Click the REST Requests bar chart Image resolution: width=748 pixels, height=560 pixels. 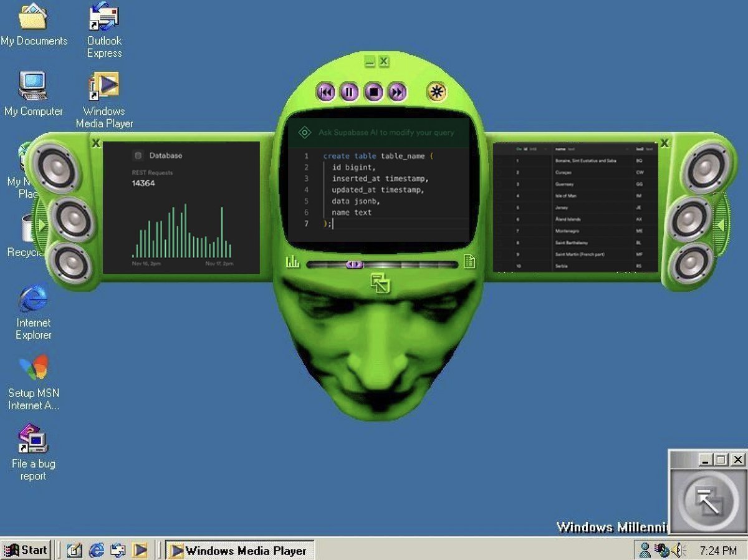coord(182,231)
